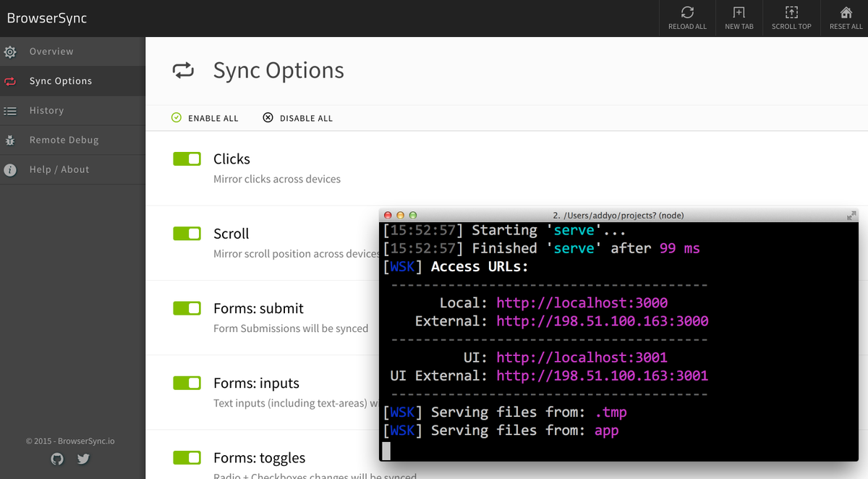This screenshot has height=479, width=868.
Task: Open the Overview menu item
Action: pyautogui.click(x=72, y=51)
